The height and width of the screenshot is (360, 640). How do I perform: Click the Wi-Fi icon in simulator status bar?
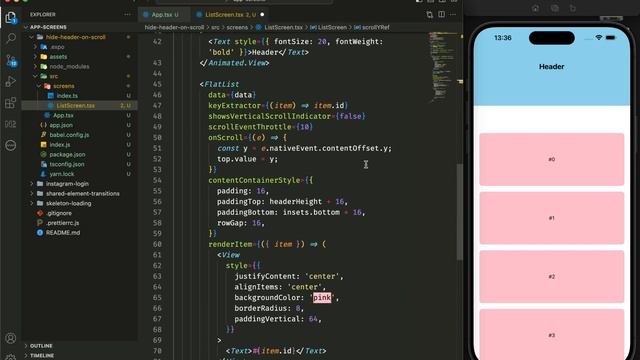point(599,38)
